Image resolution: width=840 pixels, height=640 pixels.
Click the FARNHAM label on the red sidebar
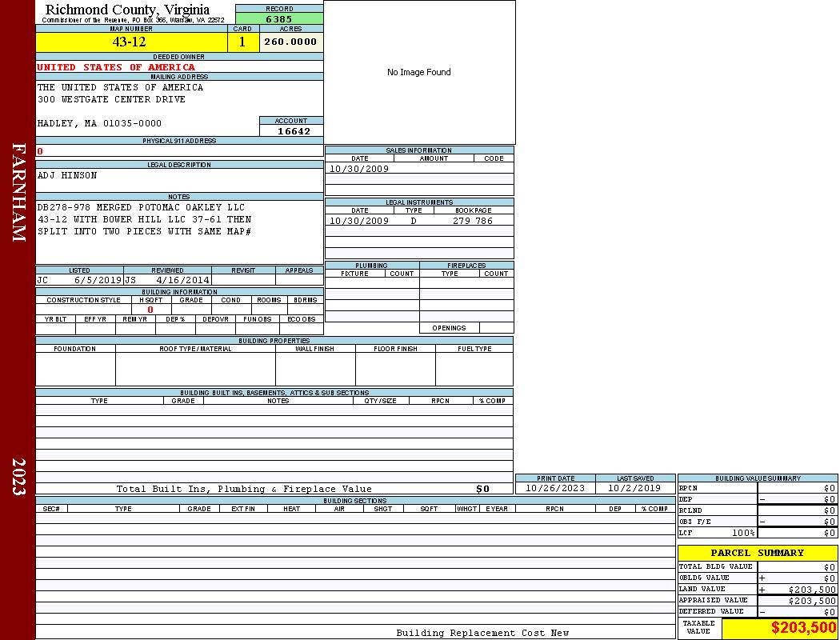coord(19,192)
